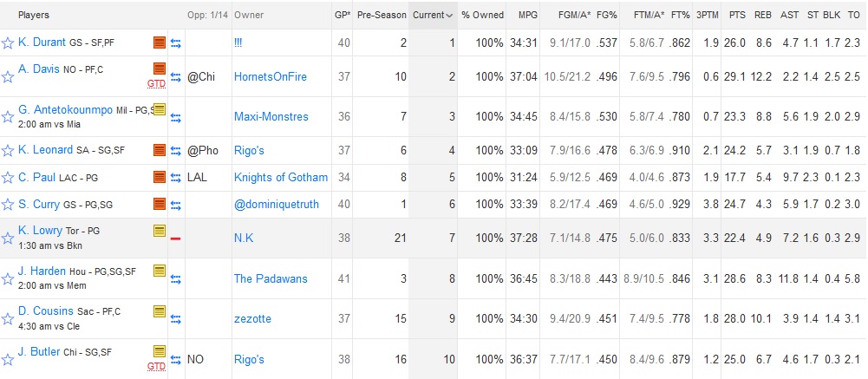Open orange notes icon for C. Paul
868x379 pixels.
point(160,177)
